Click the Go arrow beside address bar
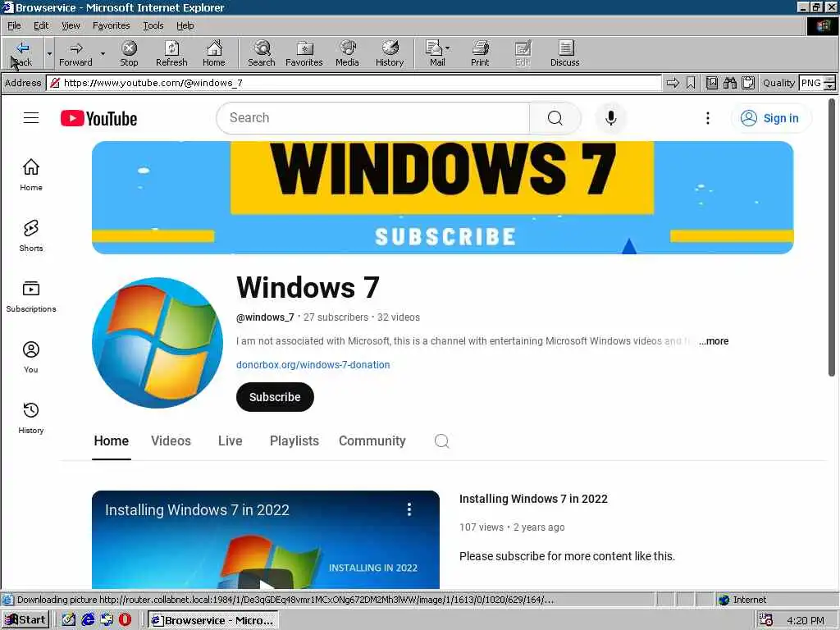 673,83
